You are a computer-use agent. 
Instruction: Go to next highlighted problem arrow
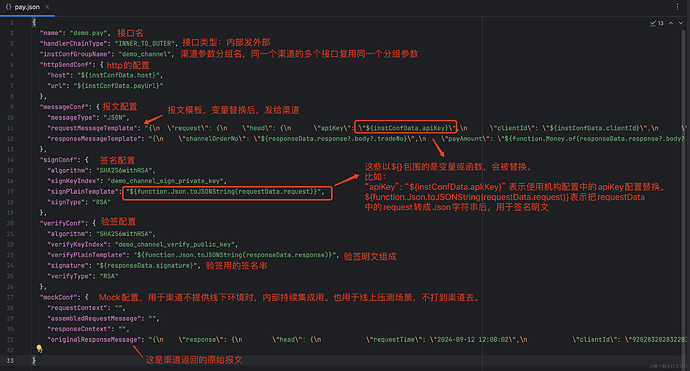tap(681, 23)
